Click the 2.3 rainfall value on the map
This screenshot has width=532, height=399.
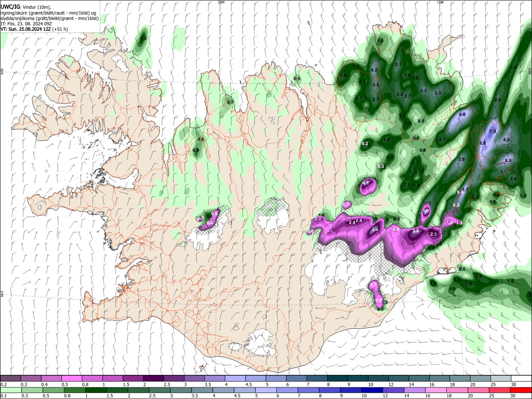click(475, 197)
